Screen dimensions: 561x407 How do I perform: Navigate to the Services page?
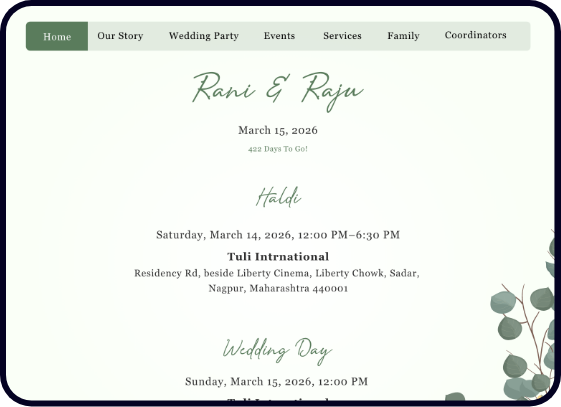[x=342, y=36]
